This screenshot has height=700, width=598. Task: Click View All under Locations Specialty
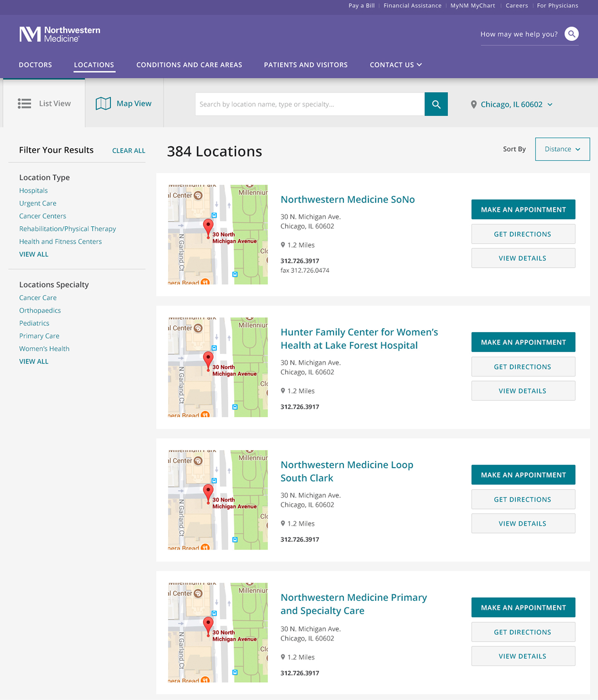click(x=34, y=362)
